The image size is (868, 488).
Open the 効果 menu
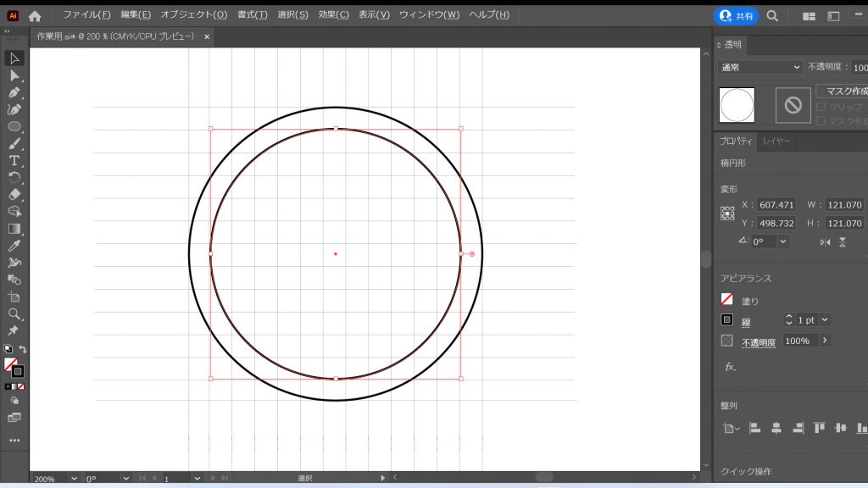point(333,14)
